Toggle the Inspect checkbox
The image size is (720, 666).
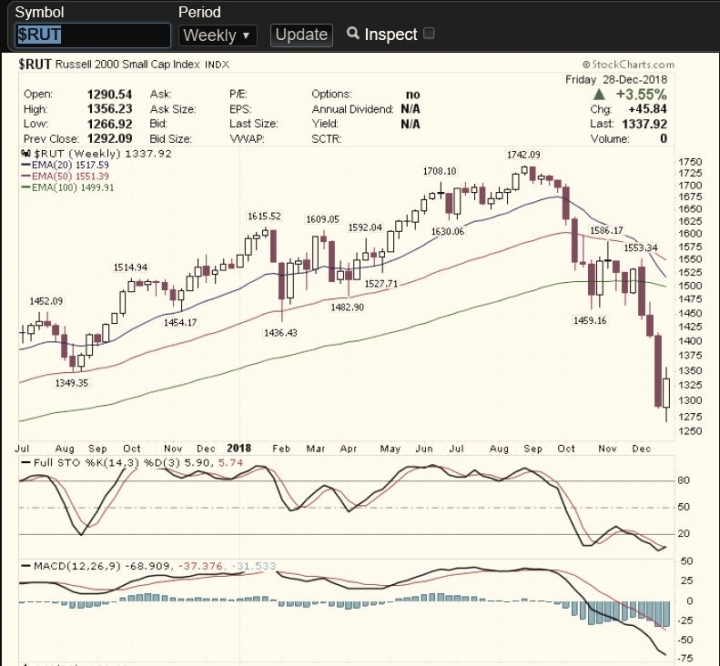pos(429,34)
